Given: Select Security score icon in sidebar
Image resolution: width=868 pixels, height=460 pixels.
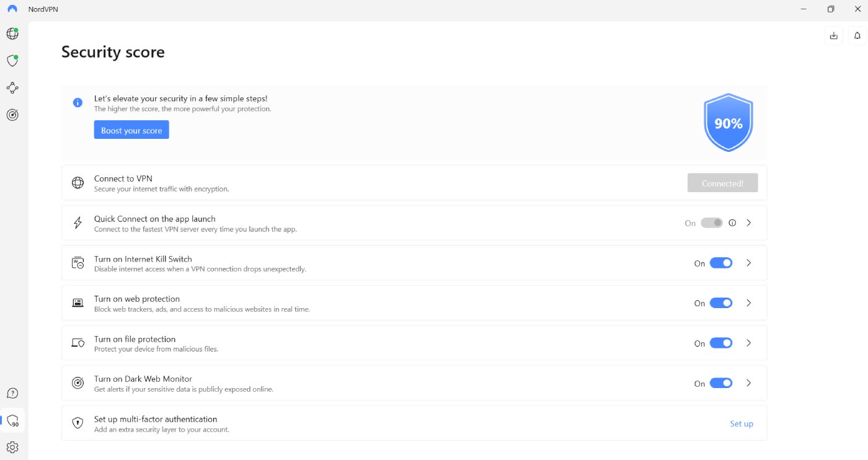Looking at the screenshot, I should pos(12,420).
